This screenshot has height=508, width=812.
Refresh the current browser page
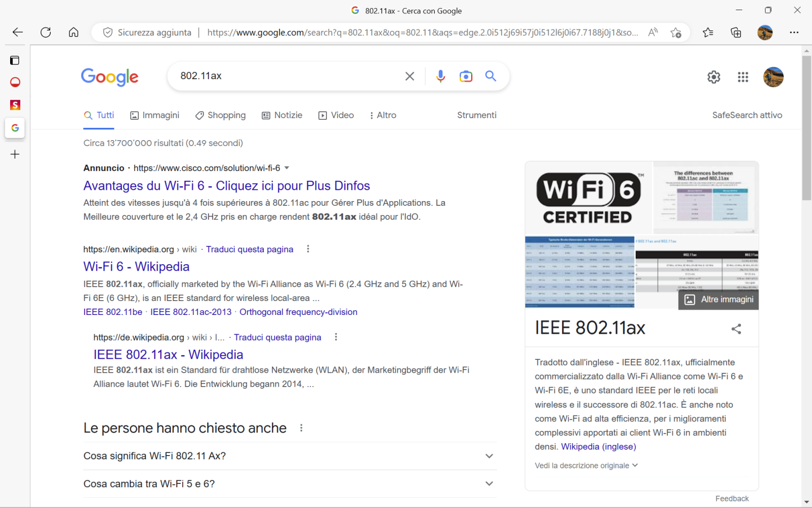[46, 32]
